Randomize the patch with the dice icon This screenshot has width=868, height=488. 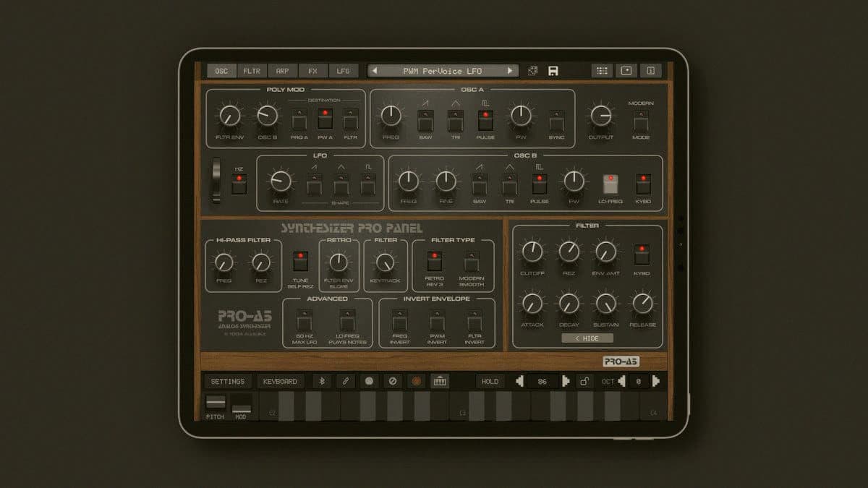click(533, 71)
